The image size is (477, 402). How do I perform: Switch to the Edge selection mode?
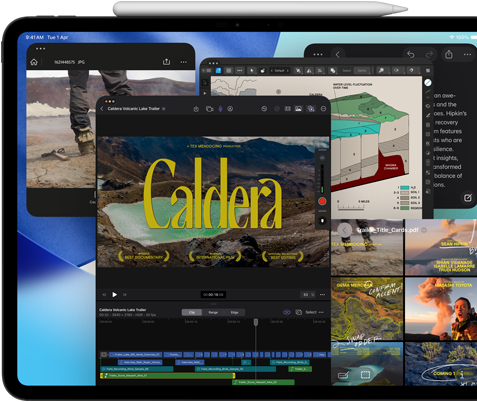pos(234,312)
